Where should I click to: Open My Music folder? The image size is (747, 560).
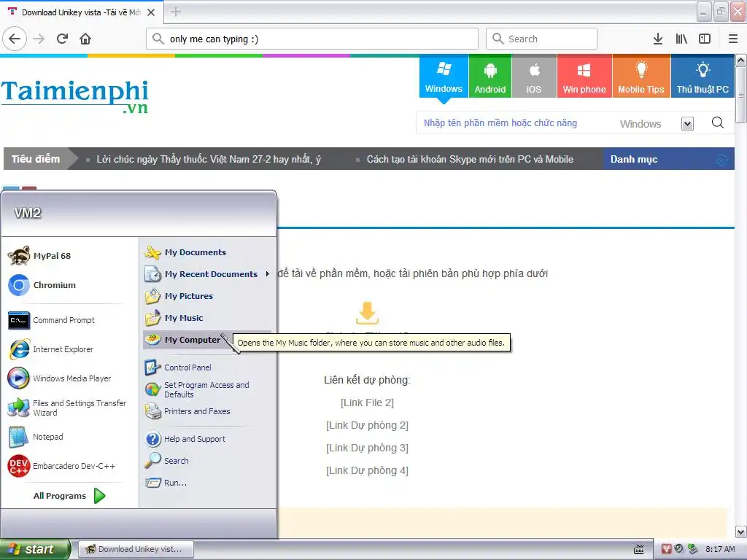pos(207,318)
